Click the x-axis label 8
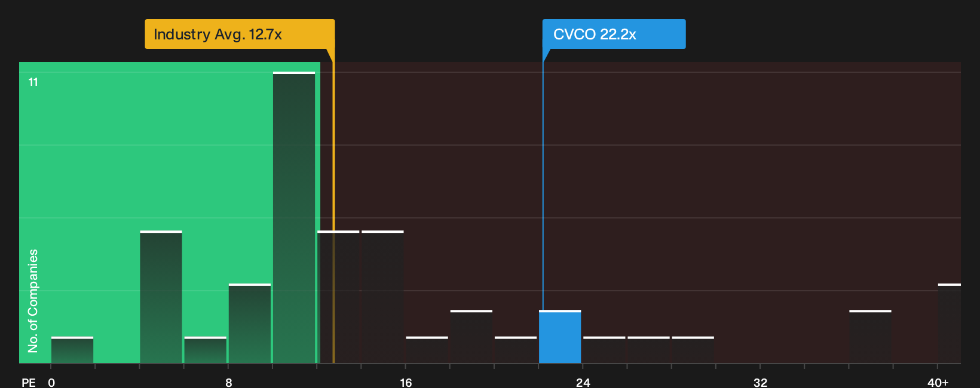980x388 pixels. click(x=229, y=382)
